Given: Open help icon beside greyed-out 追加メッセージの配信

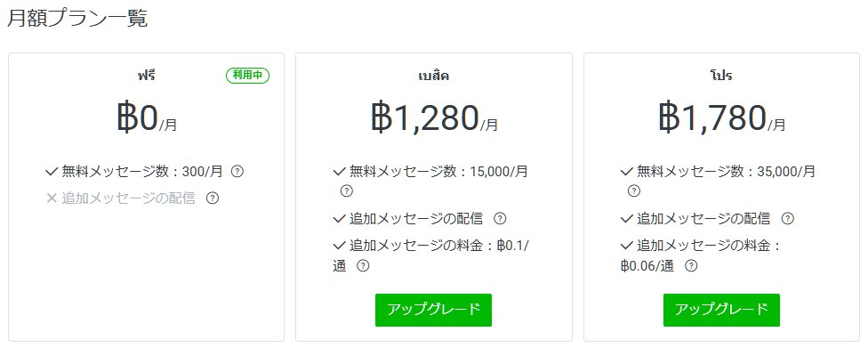Looking at the screenshot, I should click(x=212, y=198).
